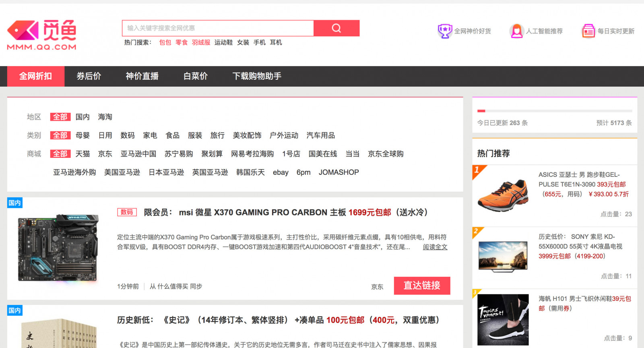Switch to the 券后价 tab
This screenshot has height=348, width=644.
[x=89, y=76]
